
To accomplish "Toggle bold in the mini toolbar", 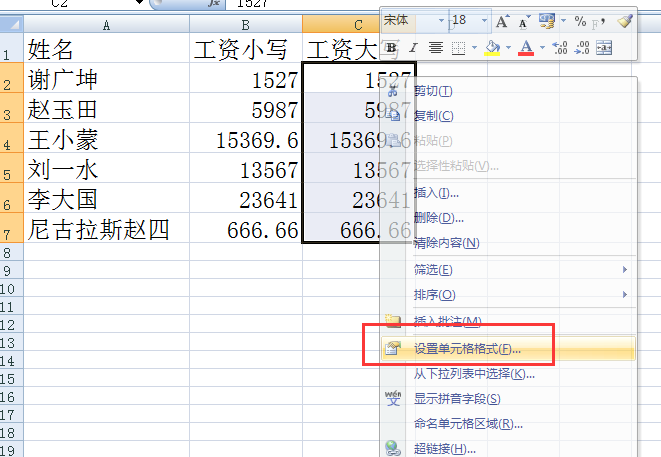I will pos(391,47).
